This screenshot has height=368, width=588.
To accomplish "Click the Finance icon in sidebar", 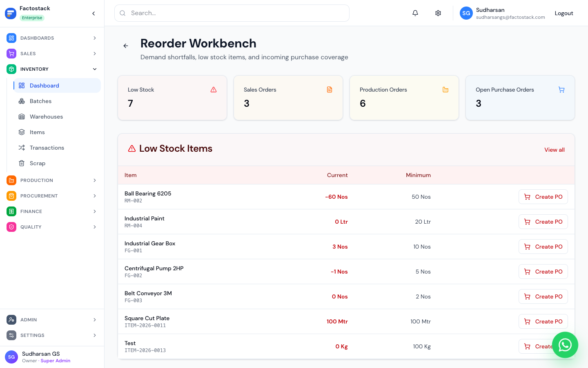I will click(11, 211).
